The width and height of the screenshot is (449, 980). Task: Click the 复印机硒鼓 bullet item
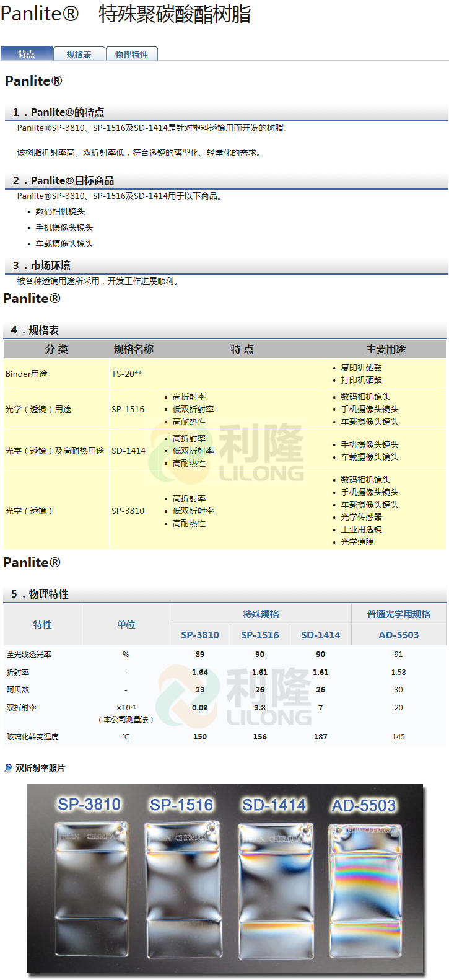(x=361, y=368)
